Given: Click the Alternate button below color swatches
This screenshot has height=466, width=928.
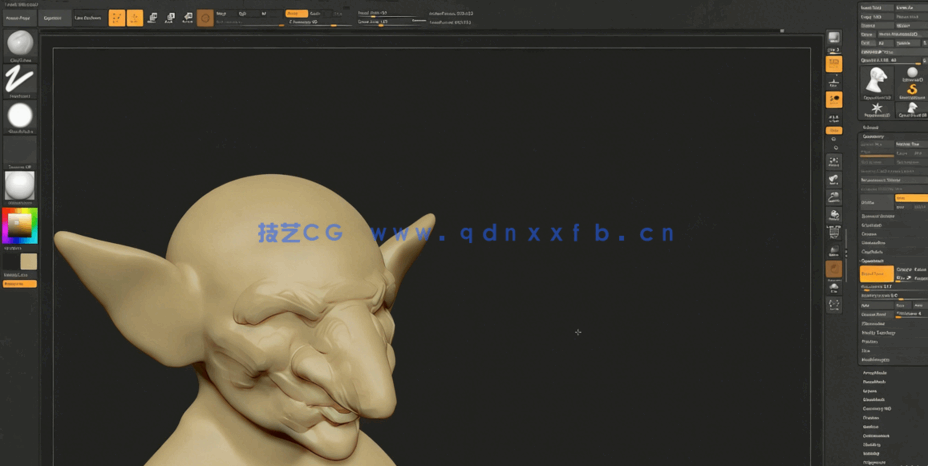Looking at the screenshot, I should tap(20, 284).
